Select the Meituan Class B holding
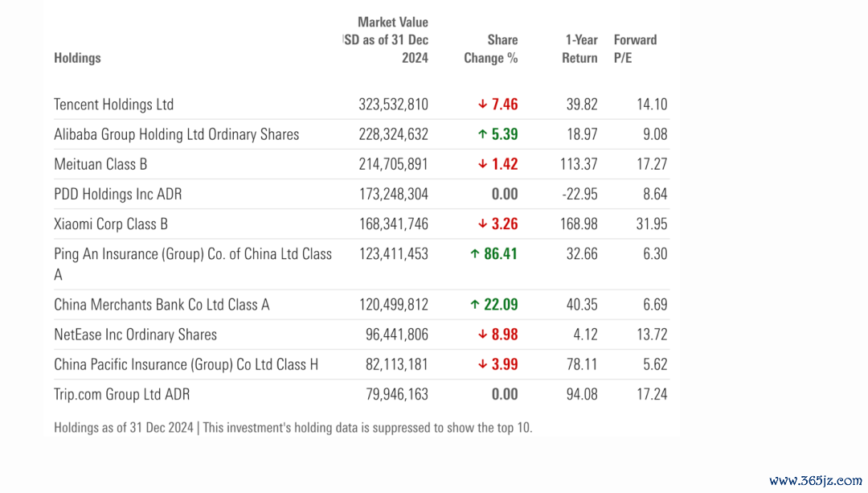Image resolution: width=868 pixels, height=493 pixels. [100, 164]
